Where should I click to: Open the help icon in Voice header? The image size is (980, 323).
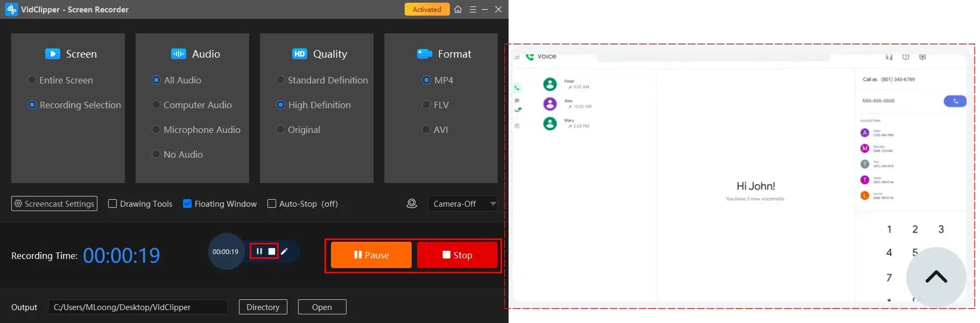pos(906,57)
